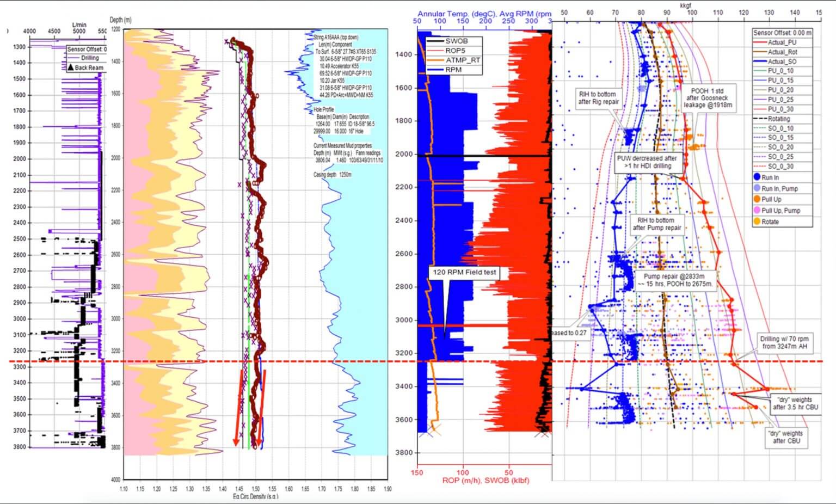Viewport: 836px width, 504px height.
Task: Click the 'Casing depth 1250m' line
Action: pos(332,175)
